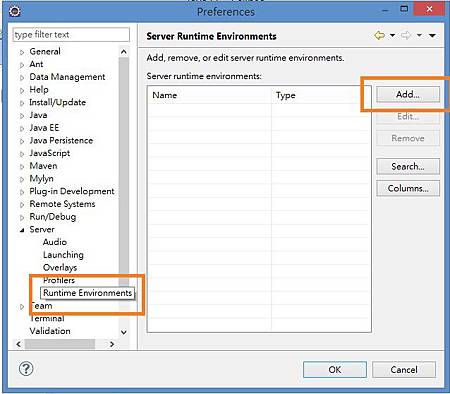Image resolution: width=450 pixels, height=394 pixels.
Task: Select the Data Management category
Action: coord(67,77)
